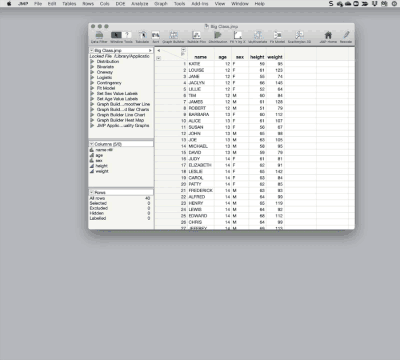This screenshot has width=400, height=360.
Task: Launch the Bubble Plot icon
Action: pyautogui.click(x=196, y=37)
